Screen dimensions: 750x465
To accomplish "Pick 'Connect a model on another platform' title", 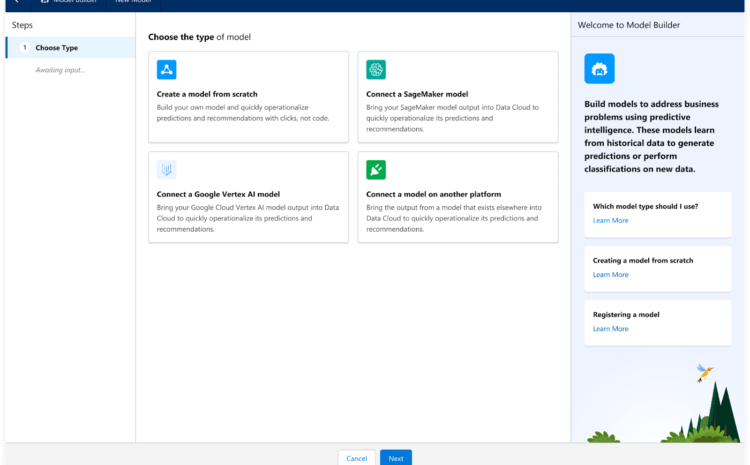I will click(433, 194).
